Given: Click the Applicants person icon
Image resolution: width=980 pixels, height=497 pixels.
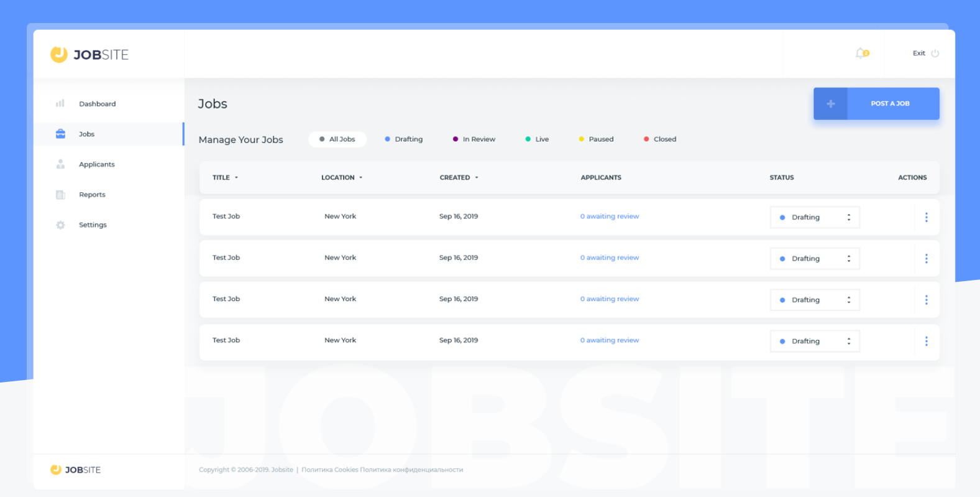Looking at the screenshot, I should 60,164.
